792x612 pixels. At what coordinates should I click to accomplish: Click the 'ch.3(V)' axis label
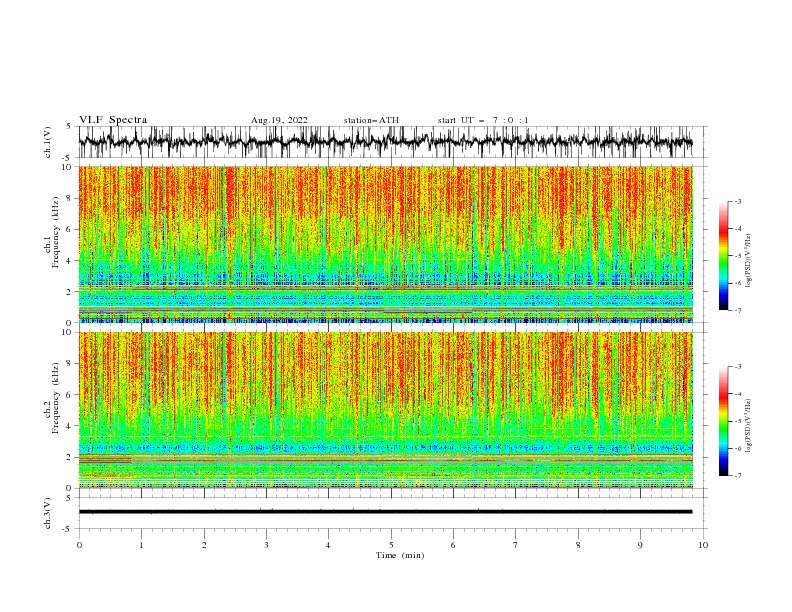48,513
